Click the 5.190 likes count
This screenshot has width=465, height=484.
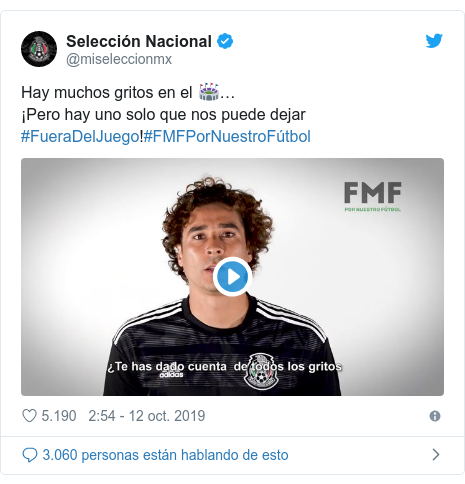(59, 416)
